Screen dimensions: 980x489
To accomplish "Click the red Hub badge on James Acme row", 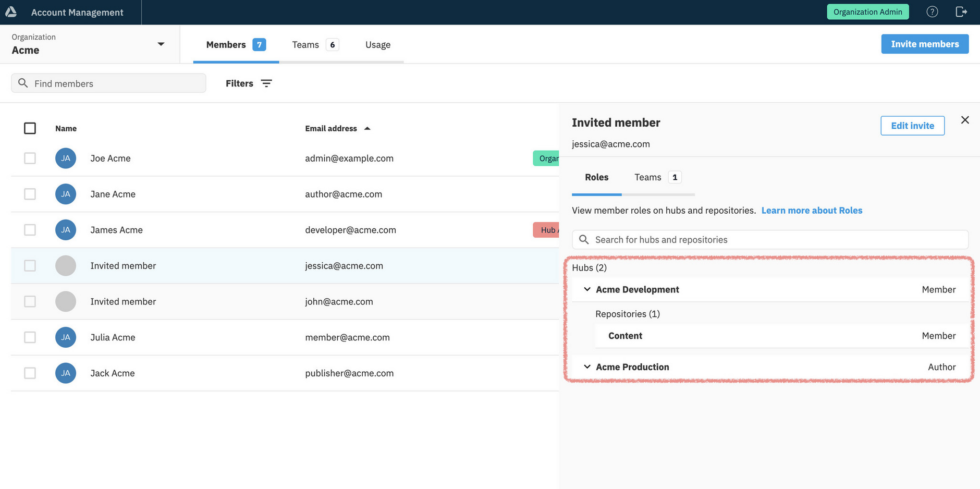I will 546,230.
